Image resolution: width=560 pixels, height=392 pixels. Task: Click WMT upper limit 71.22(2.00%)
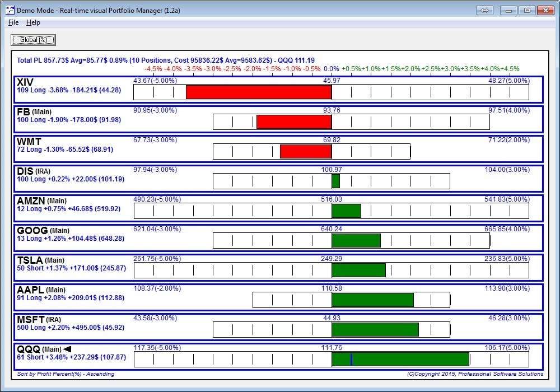(x=509, y=139)
